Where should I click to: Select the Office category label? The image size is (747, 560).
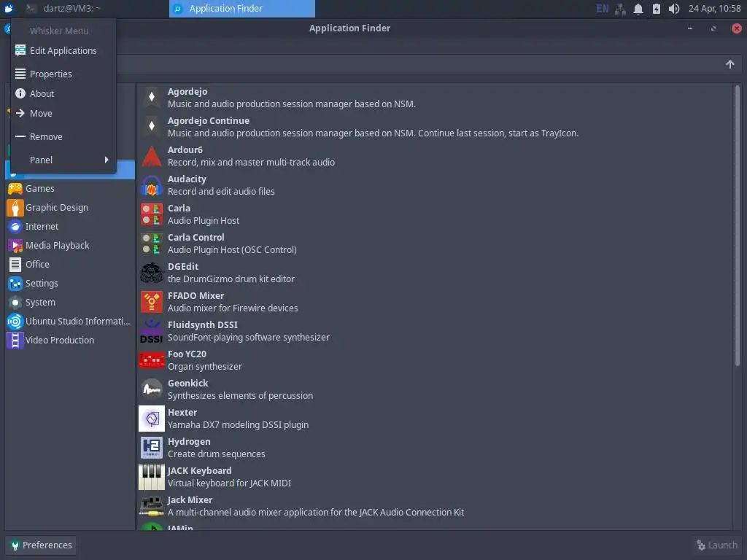click(x=37, y=264)
